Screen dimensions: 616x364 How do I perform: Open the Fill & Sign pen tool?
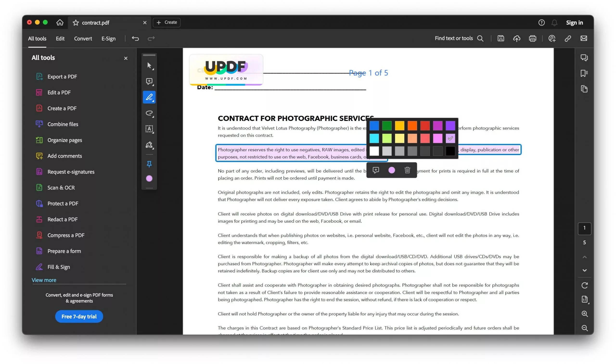149,145
